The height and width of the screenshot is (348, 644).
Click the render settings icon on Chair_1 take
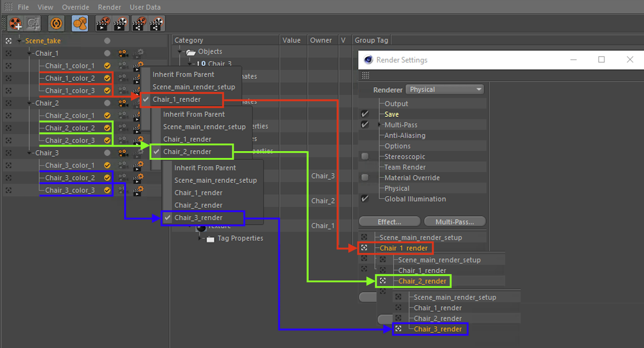(138, 53)
